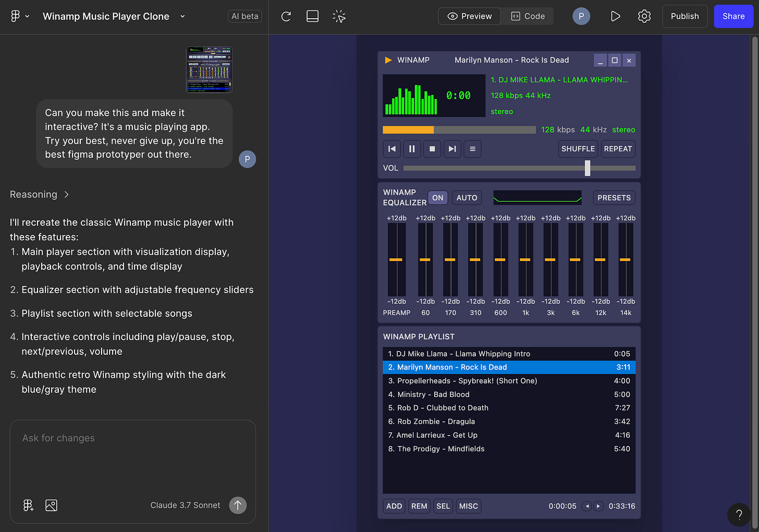Open the Claude 3.7 Sonnet model selector
The image size is (759, 532).
click(185, 505)
